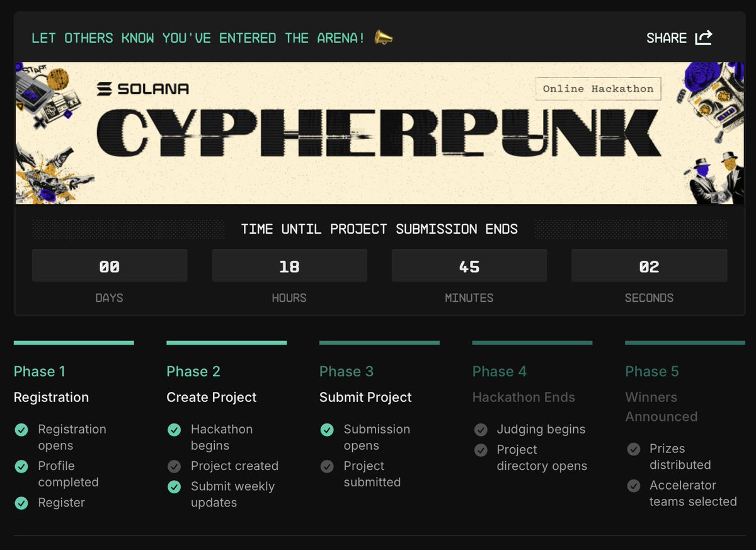756x550 pixels.
Task: Select the Phase 2 heading
Action: [193, 372]
